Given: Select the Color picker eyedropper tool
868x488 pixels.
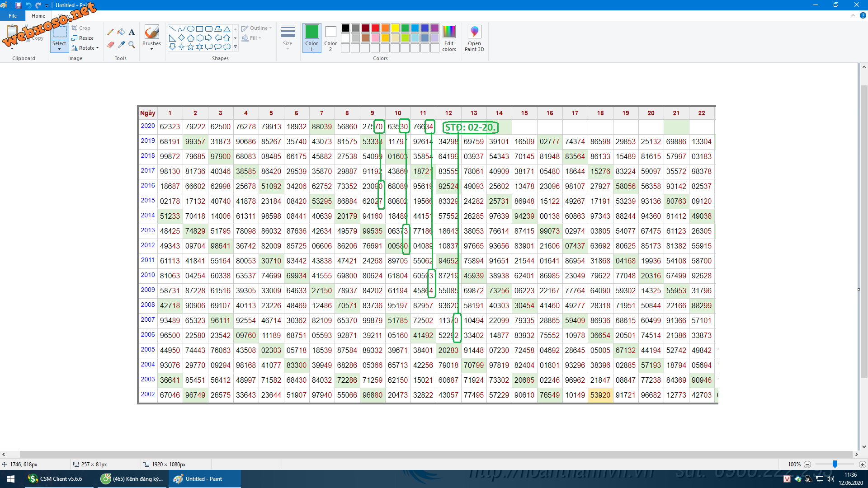Looking at the screenshot, I should [x=121, y=44].
